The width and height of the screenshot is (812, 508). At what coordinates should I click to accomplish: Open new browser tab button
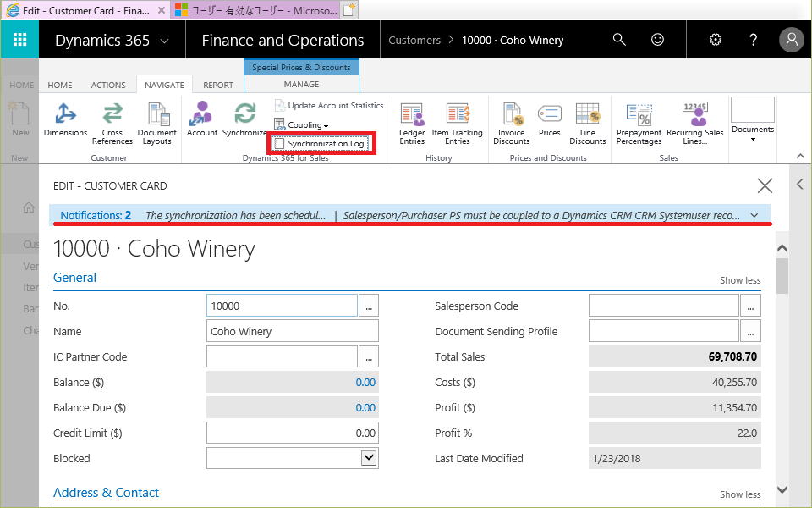click(x=349, y=10)
